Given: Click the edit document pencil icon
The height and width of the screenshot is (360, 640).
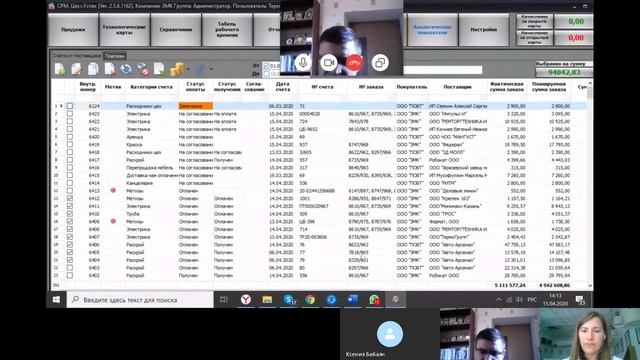Looking at the screenshot, I should tap(76, 69).
